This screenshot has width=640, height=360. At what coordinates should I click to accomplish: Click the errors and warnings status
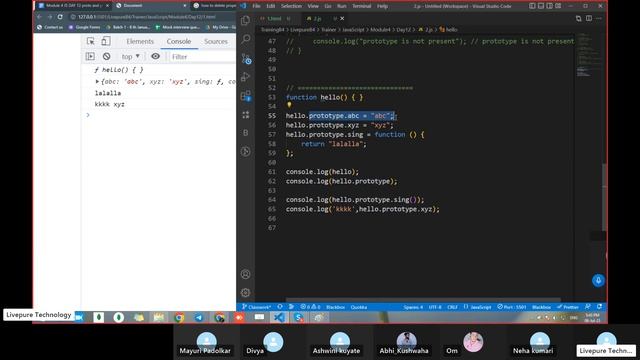point(310,307)
